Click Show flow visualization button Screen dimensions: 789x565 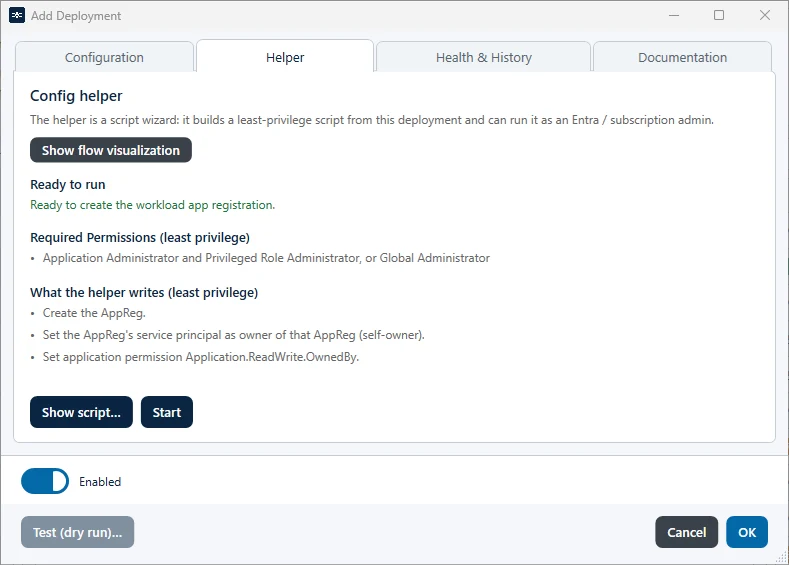(111, 150)
